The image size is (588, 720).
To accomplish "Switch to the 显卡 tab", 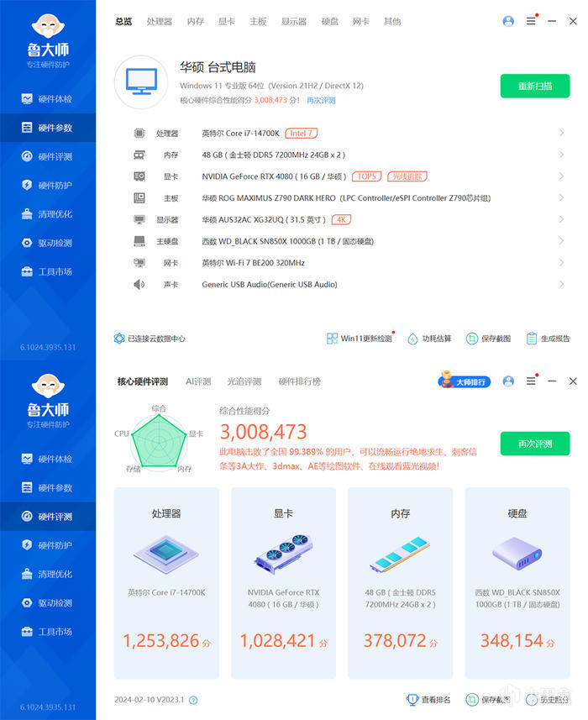I will [227, 21].
